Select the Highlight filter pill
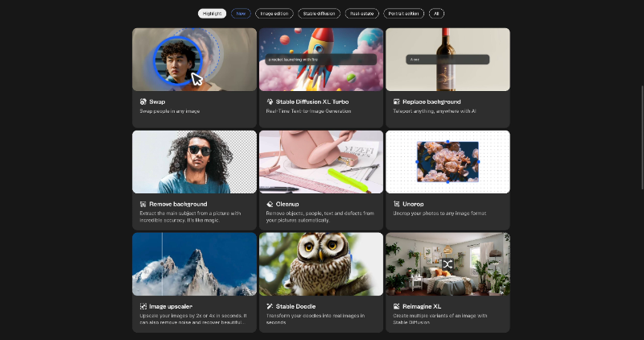This screenshot has width=644, height=340. (212, 14)
